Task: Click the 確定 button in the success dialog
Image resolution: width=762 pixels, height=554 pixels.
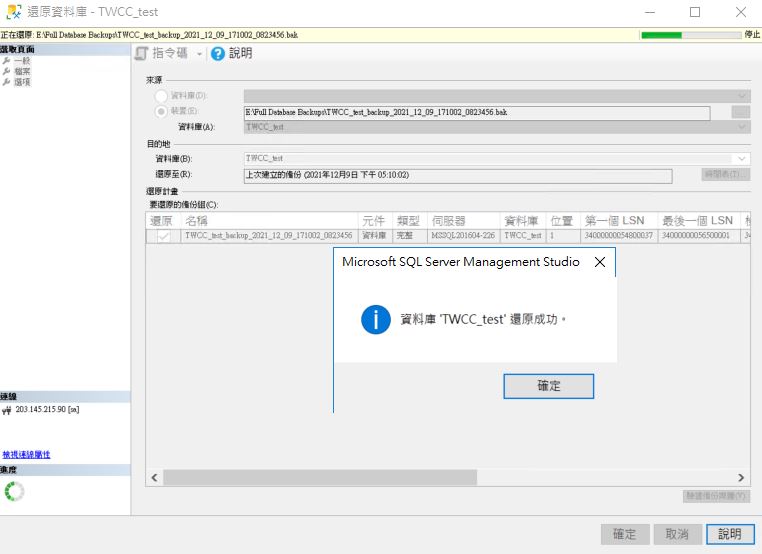Action: click(x=548, y=386)
